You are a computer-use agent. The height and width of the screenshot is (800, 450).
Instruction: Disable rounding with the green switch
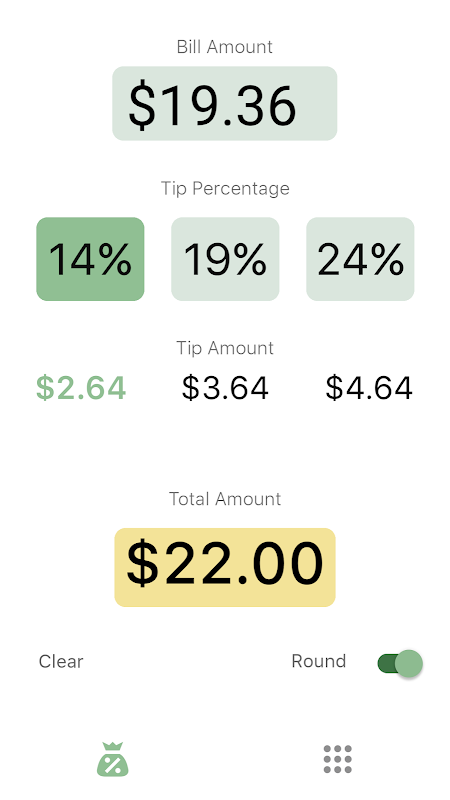400,663
